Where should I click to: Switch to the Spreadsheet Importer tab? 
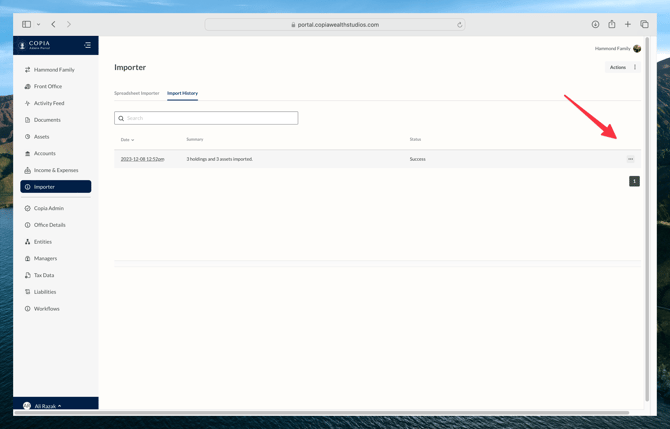(x=136, y=93)
